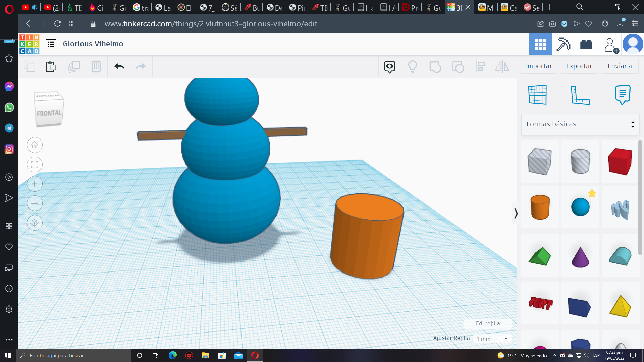
Task: Open the Notes tool icon
Action: (x=623, y=95)
